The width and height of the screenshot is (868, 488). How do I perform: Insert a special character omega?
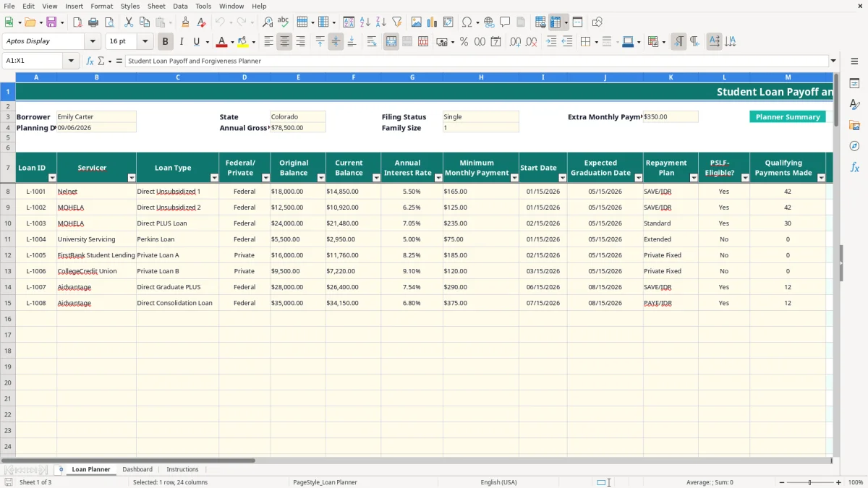[x=467, y=22]
